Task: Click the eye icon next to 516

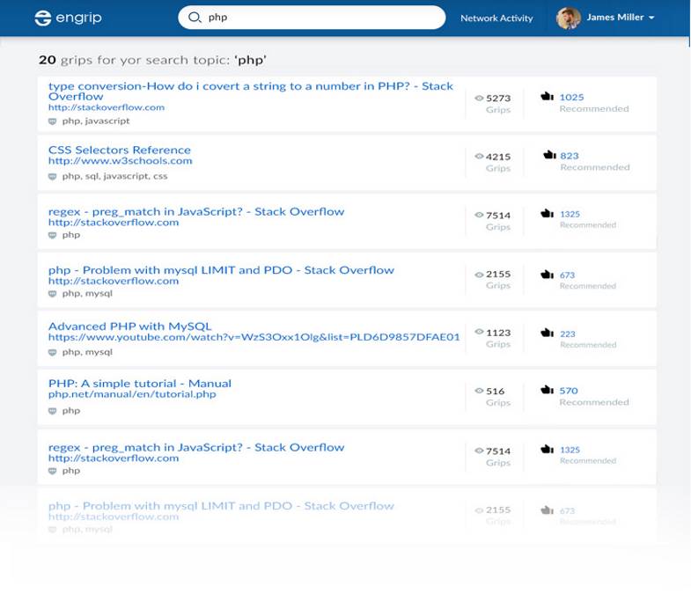Action: [x=479, y=391]
